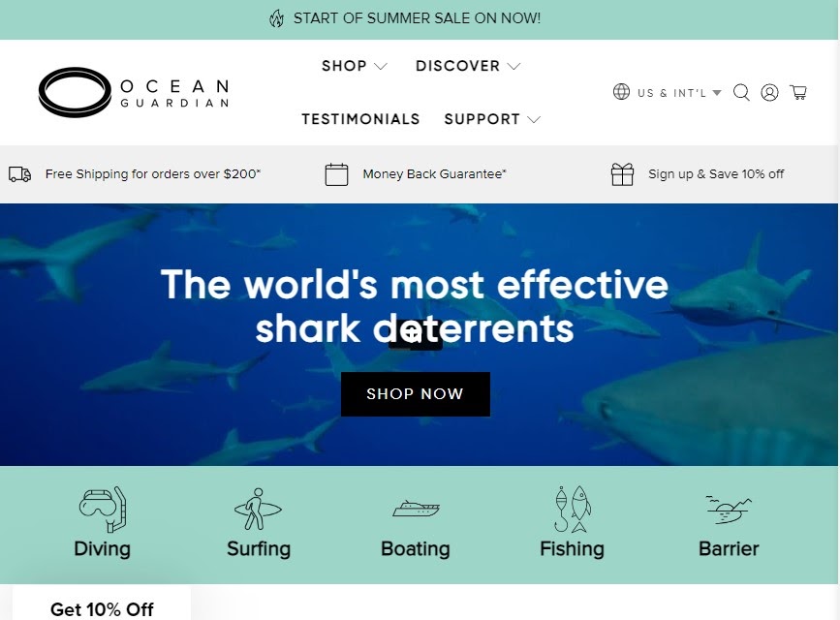Select the Diving mask category icon

click(103, 509)
